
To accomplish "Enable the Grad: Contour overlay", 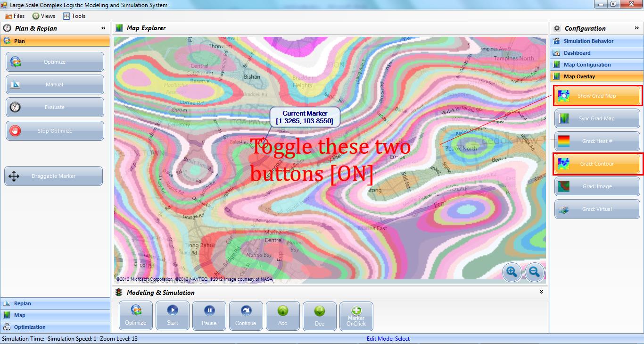I will pyautogui.click(x=597, y=164).
